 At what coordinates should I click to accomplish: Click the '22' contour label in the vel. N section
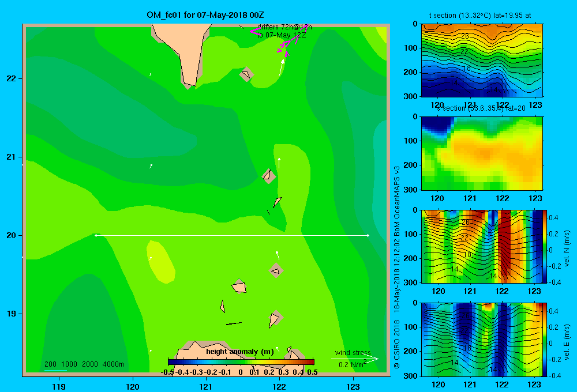click(464, 238)
